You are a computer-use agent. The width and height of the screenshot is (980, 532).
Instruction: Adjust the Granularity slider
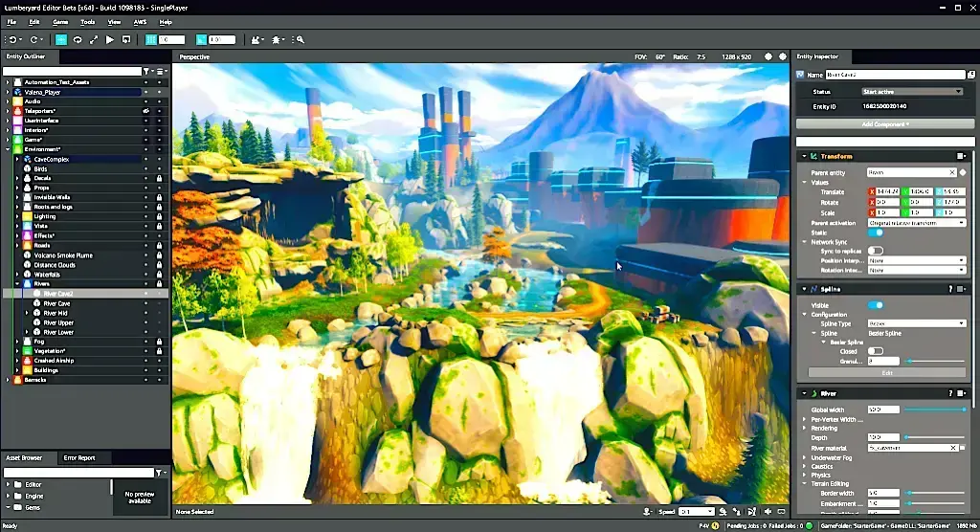[934, 361]
